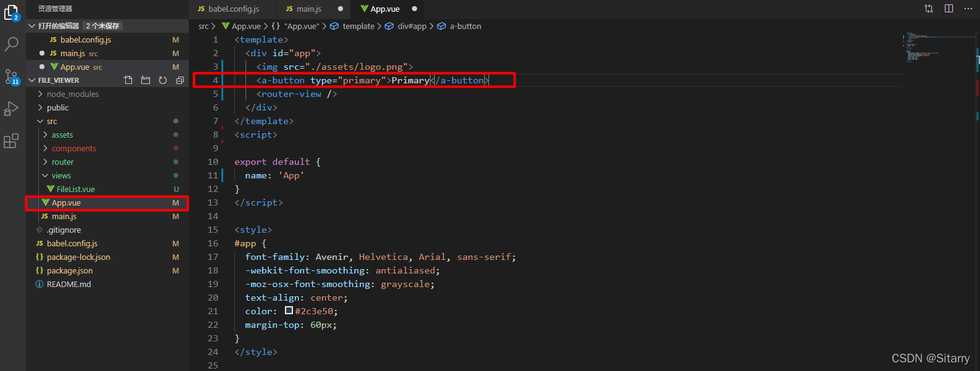Image resolution: width=980 pixels, height=371 pixels.
Task: Click breadcrumb item a-button
Action: (459, 26)
